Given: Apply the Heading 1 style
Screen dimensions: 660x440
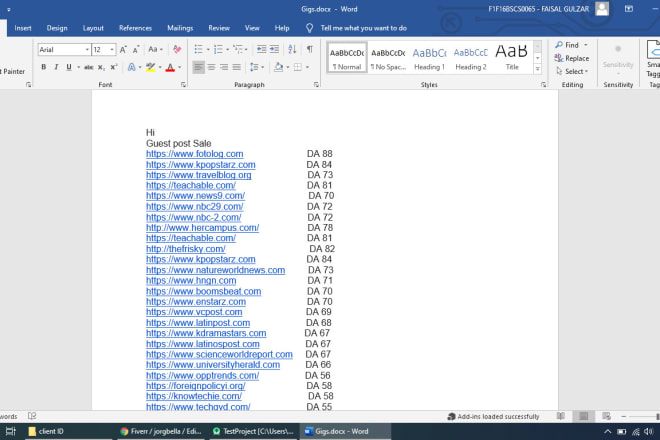Looking at the screenshot, I should click(x=429, y=58).
